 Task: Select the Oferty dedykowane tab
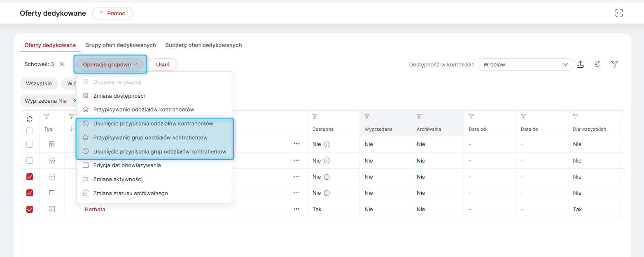(50, 45)
